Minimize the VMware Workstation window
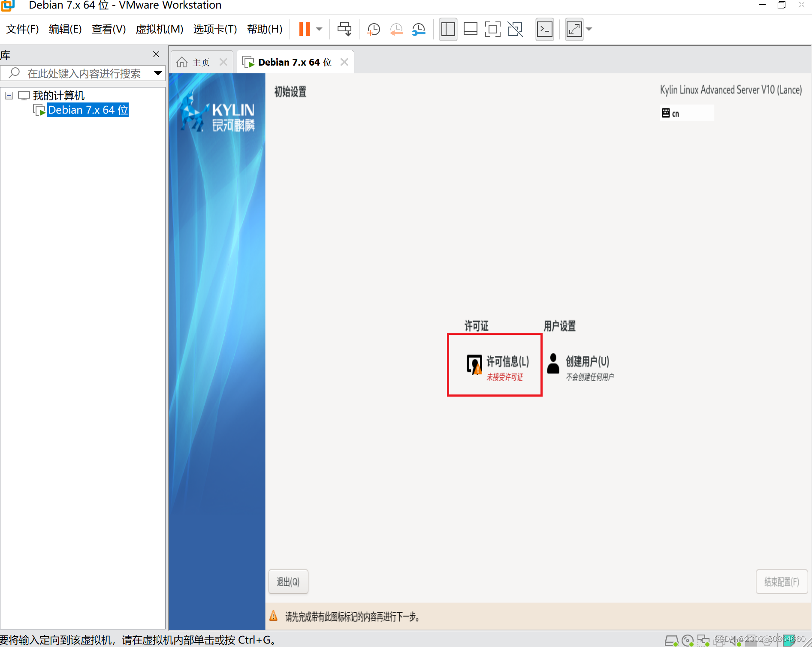 (x=762, y=5)
